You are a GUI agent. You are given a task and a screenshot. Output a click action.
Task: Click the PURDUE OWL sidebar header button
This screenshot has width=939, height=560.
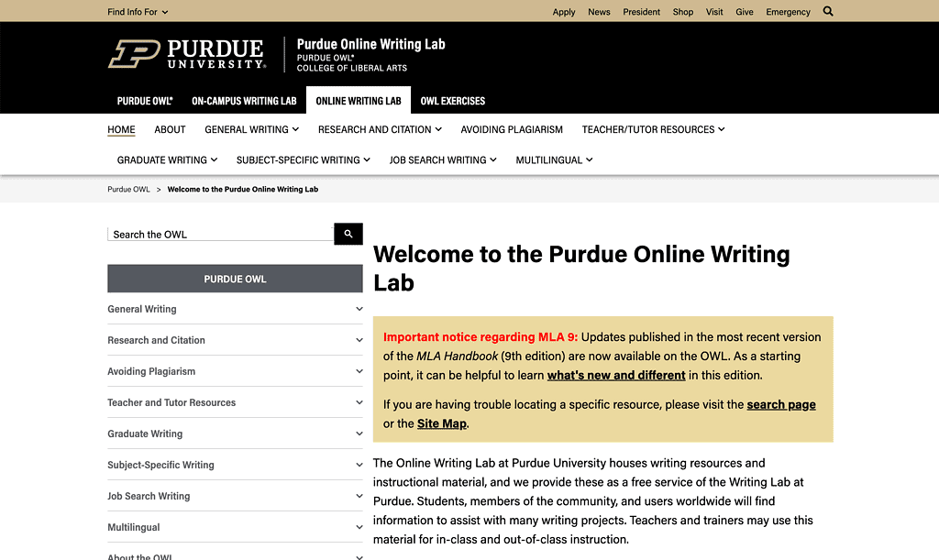[x=235, y=279]
